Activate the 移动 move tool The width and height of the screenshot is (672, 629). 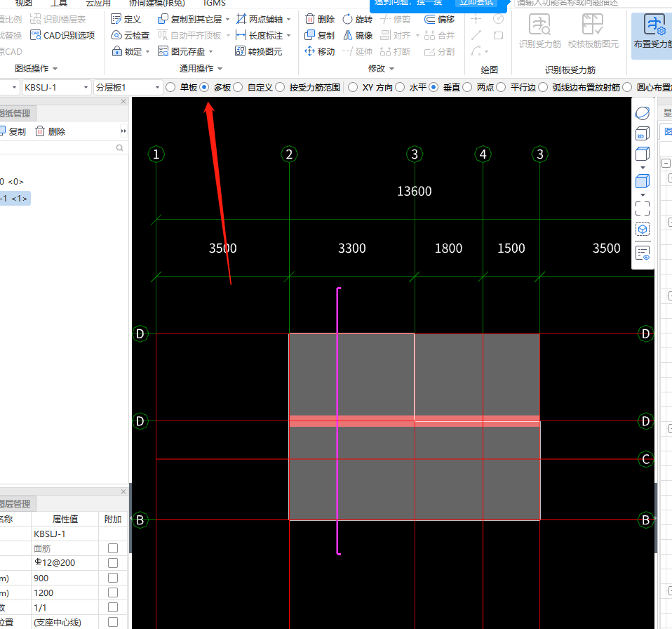click(320, 52)
